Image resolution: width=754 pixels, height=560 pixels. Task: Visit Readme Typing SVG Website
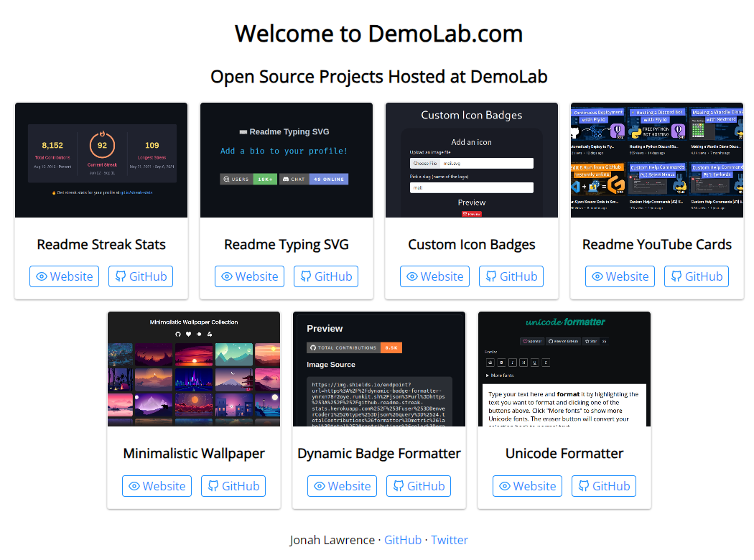[249, 276]
